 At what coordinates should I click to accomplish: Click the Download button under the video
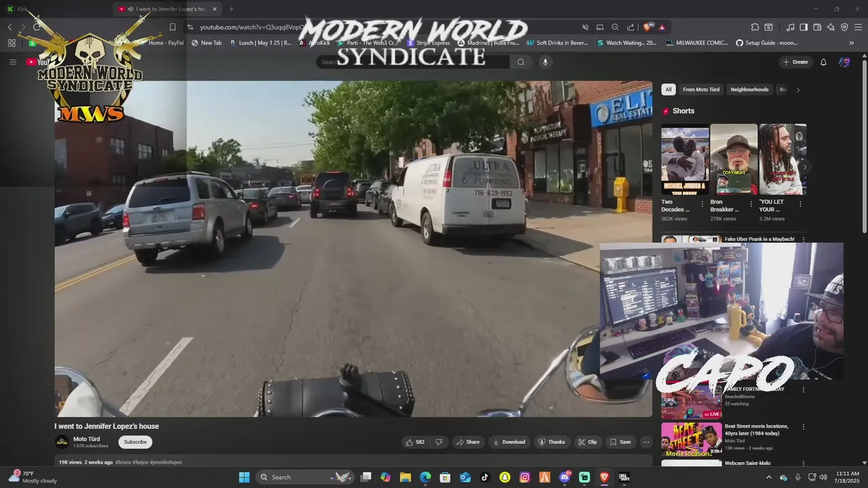[509, 442]
